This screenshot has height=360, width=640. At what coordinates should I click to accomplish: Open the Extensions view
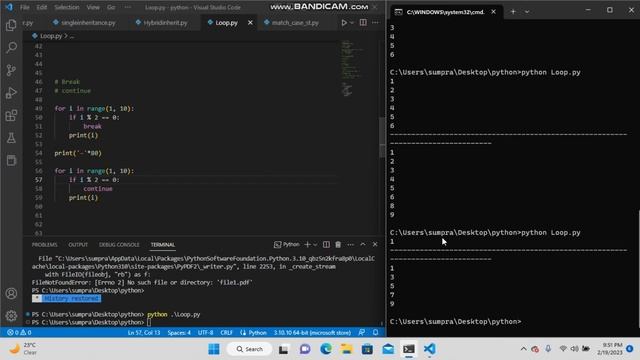(x=11, y=115)
